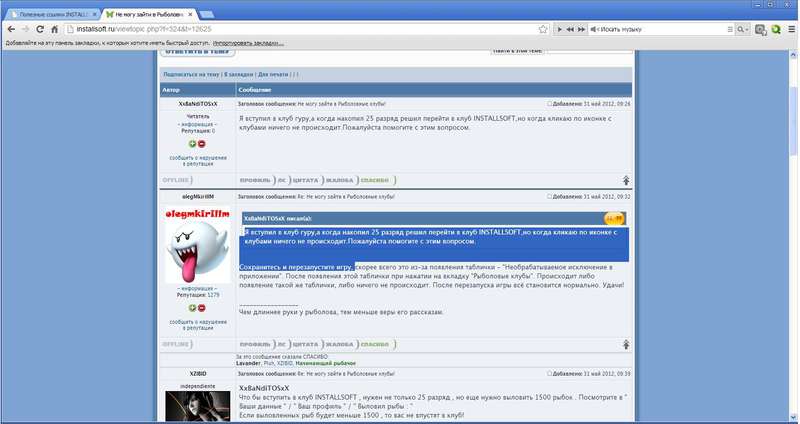Click Подписаться на тему link

(x=191, y=74)
